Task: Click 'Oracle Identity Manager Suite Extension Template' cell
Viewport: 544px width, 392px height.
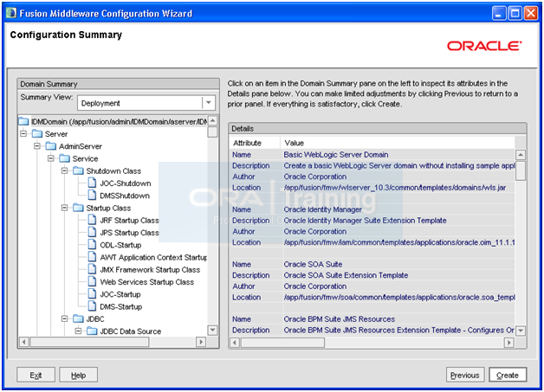Action: (365, 221)
